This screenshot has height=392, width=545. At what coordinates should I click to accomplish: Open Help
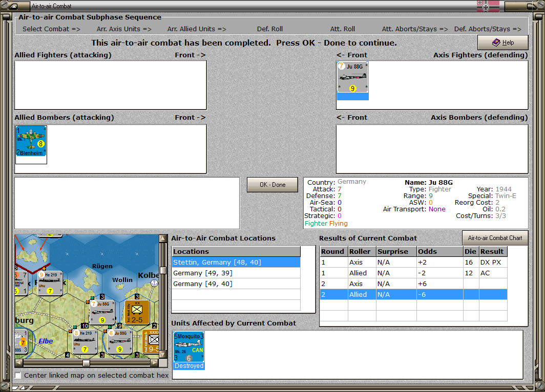tap(503, 42)
